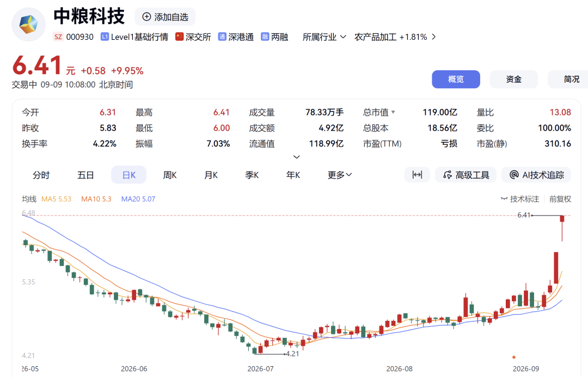The width and height of the screenshot is (588, 377).
Task: Select 月K chart period
Action: [211, 175]
